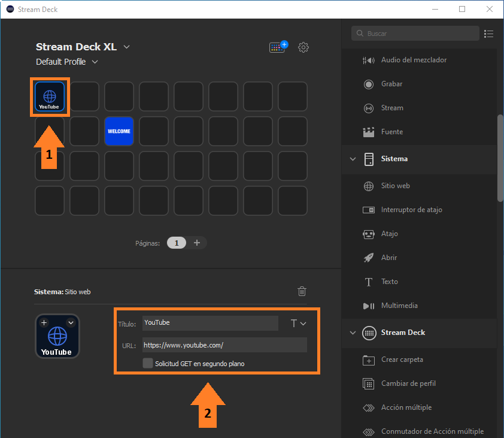
Task: Open Stream Deck preferences gear icon
Action: click(x=303, y=47)
